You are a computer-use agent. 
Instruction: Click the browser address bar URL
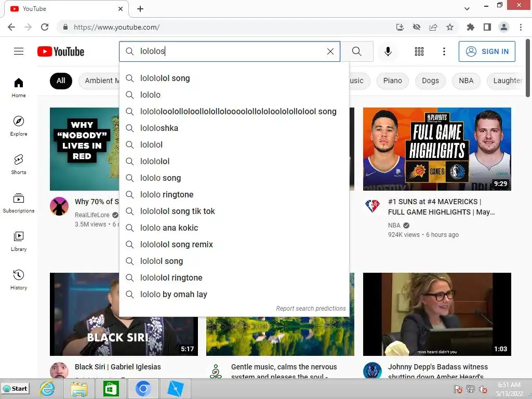click(117, 27)
